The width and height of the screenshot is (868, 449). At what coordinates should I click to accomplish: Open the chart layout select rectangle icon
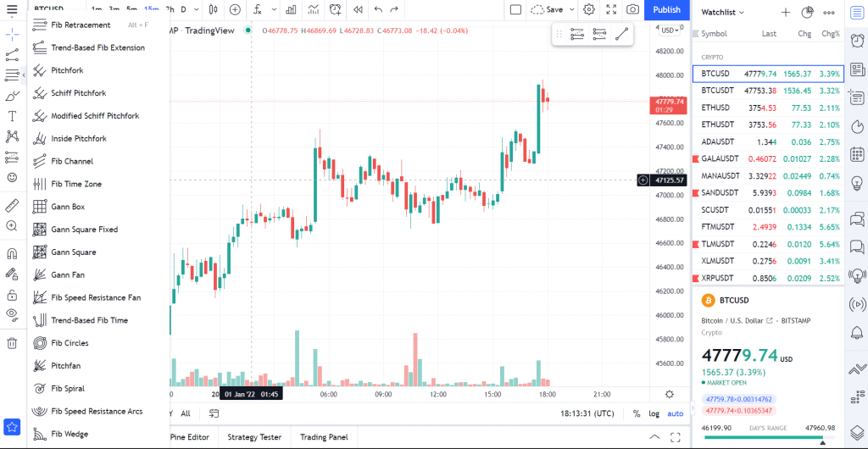tap(515, 9)
